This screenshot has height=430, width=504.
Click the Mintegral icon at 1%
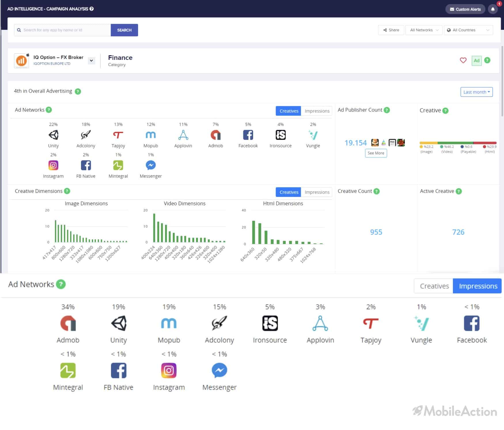click(x=118, y=165)
